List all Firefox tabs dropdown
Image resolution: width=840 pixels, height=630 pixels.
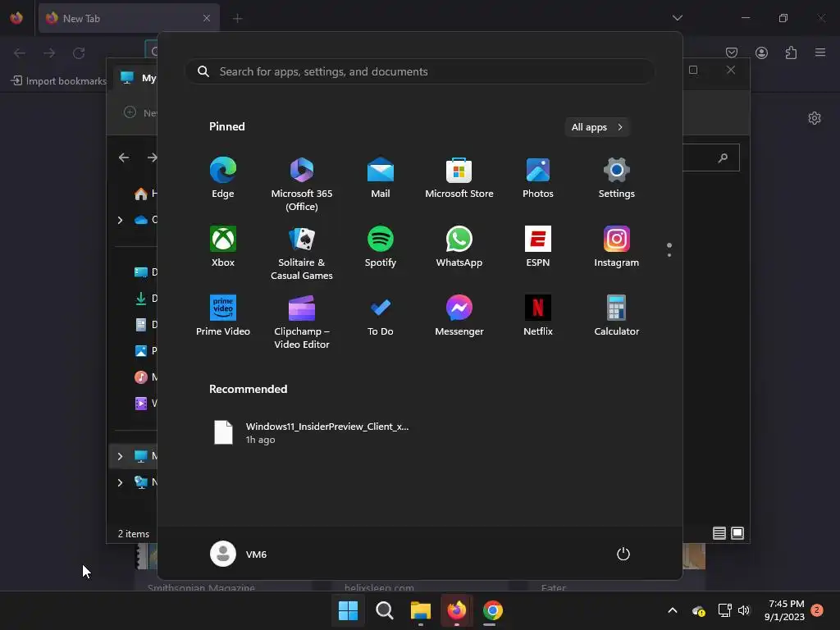pyautogui.click(x=677, y=18)
